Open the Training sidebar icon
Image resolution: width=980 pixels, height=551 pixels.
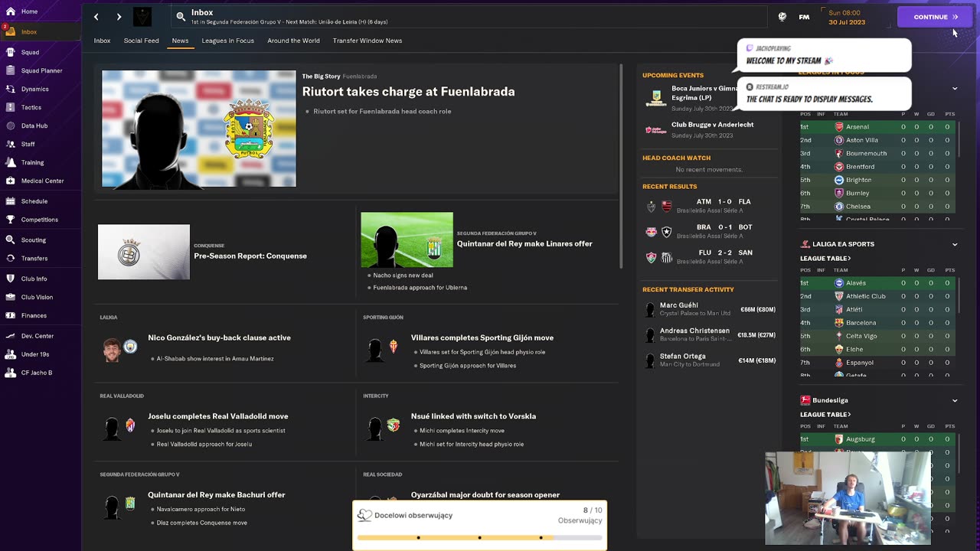coord(11,162)
